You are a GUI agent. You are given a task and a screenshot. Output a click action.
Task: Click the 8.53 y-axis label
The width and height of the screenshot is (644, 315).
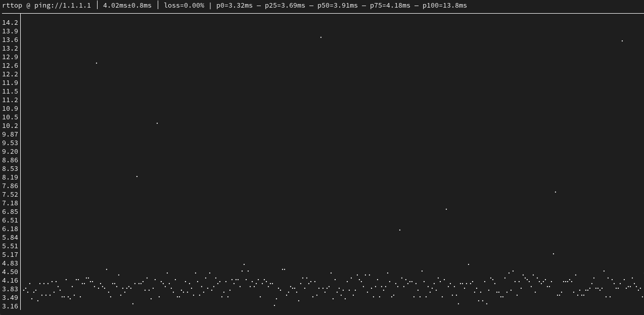click(x=10, y=169)
